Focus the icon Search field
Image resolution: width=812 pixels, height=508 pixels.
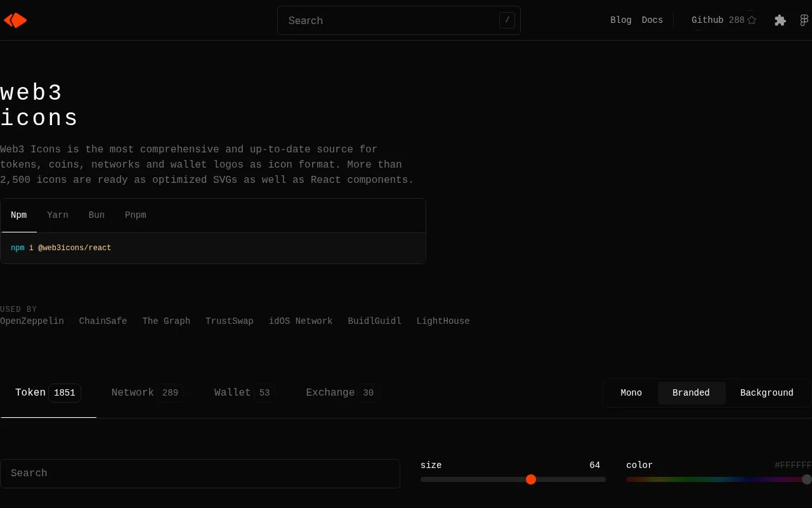tap(200, 474)
